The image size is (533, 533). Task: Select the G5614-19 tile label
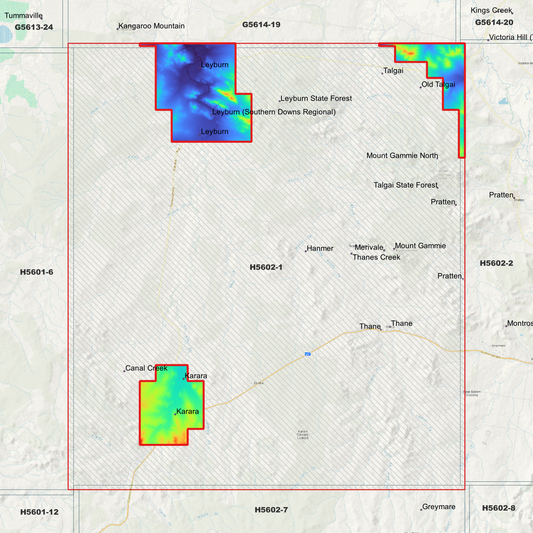(x=261, y=24)
